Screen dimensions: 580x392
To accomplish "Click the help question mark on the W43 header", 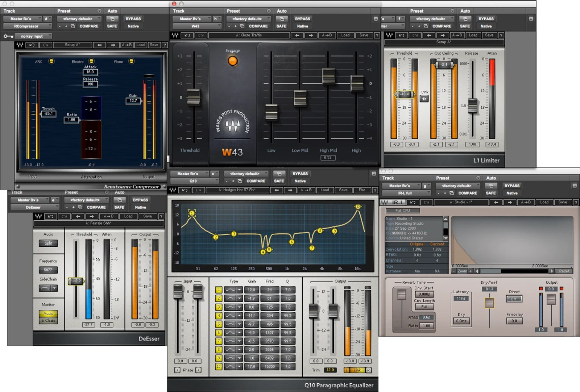I will (x=377, y=36).
